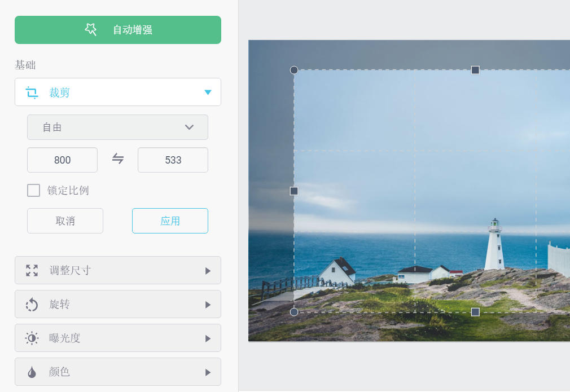Click the width field showing 800
This screenshot has width=570, height=392.
coord(62,160)
